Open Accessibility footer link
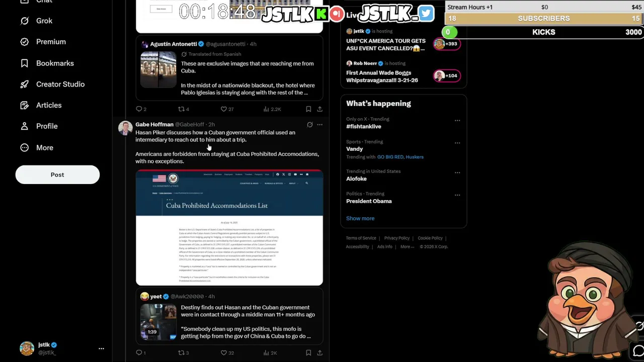 point(357,247)
